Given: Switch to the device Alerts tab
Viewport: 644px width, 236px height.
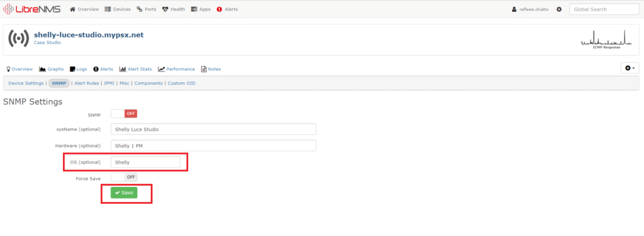Looking at the screenshot, I should click(103, 69).
